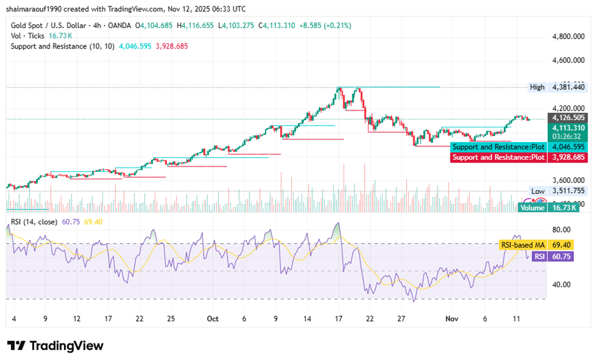Click the cyan Support and Resistance:Plot label

(x=498, y=147)
